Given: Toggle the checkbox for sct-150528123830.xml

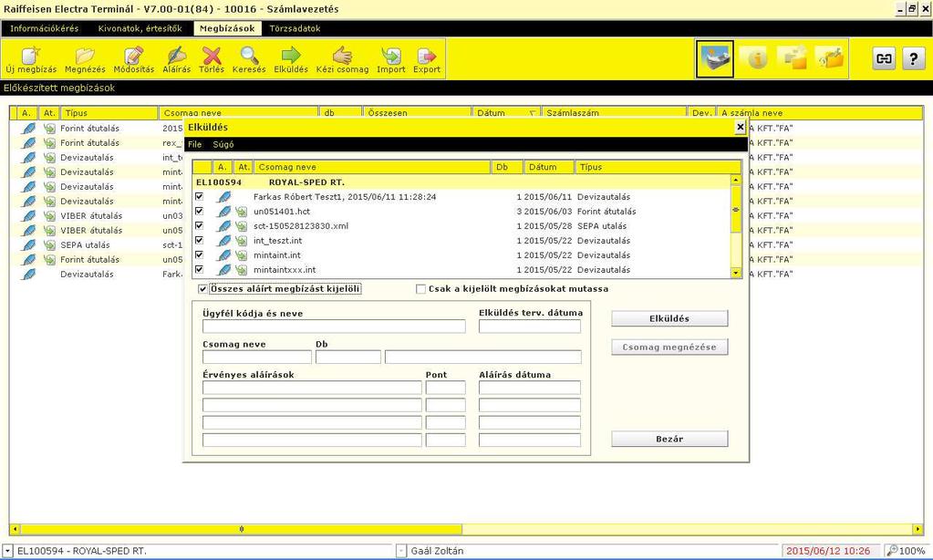Looking at the screenshot, I should [x=200, y=225].
